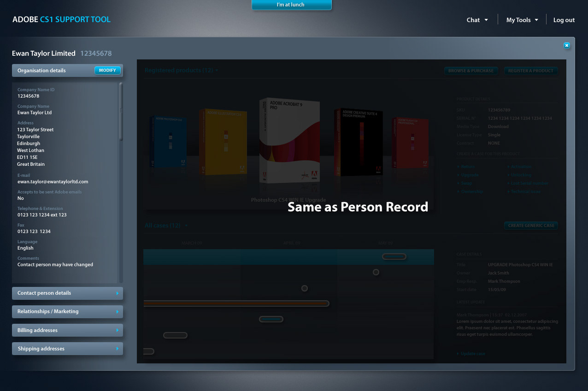Click the ADOBE CS1 SUPPORT TOOL logo

pyautogui.click(x=61, y=19)
